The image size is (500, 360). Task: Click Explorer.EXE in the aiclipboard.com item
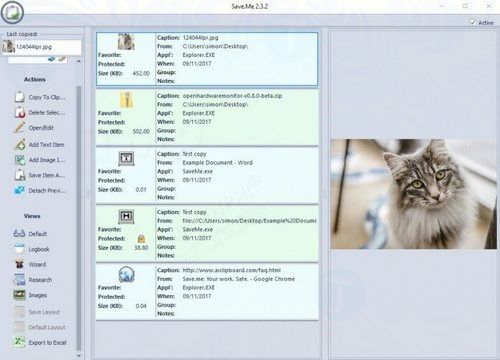pyautogui.click(x=198, y=287)
